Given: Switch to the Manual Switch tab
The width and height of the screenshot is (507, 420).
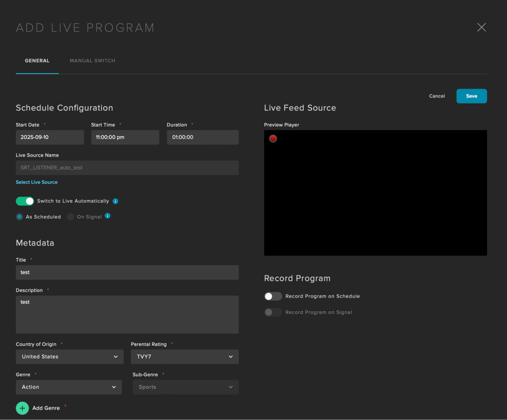Looking at the screenshot, I should click(92, 61).
